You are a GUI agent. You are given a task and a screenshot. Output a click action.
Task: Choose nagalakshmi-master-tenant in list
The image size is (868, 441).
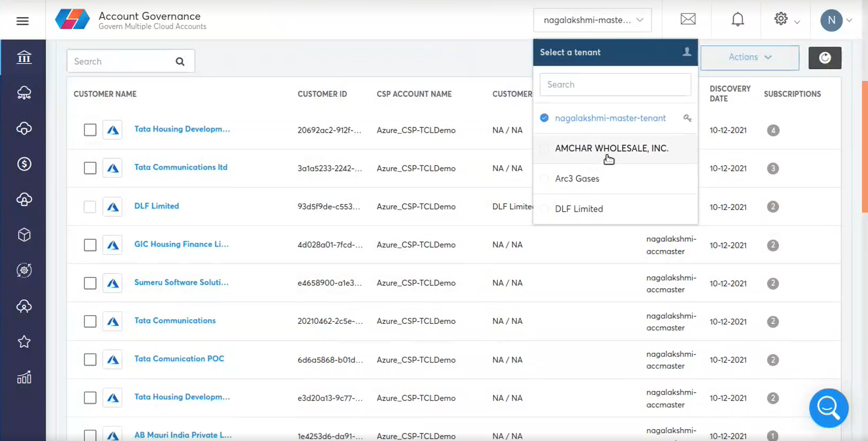point(615,118)
